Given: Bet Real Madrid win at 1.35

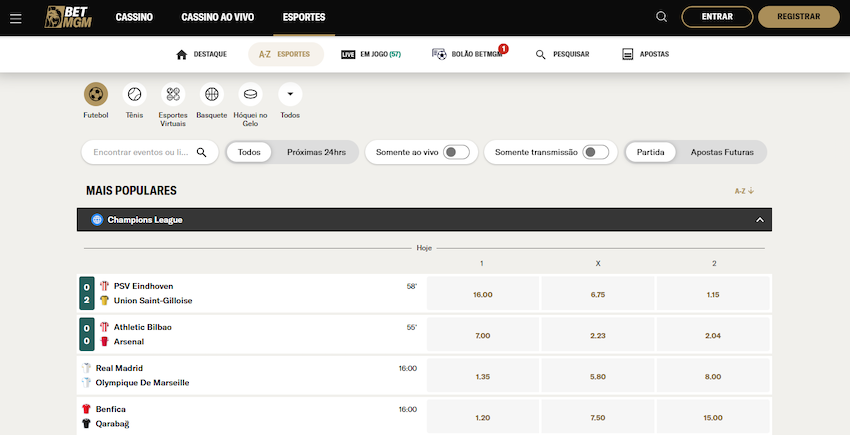Looking at the screenshot, I should click(482, 375).
